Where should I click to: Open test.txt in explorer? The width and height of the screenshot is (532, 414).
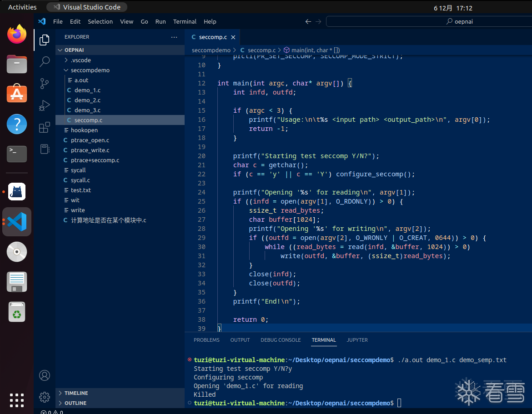pyautogui.click(x=120, y=190)
